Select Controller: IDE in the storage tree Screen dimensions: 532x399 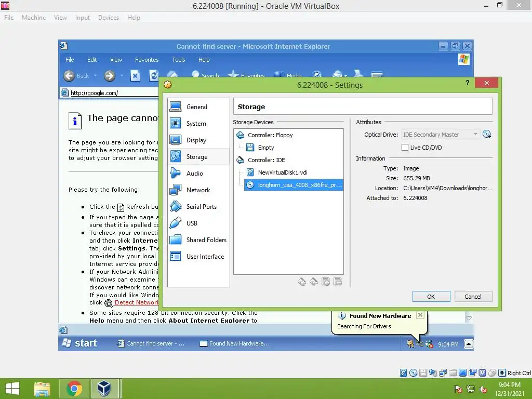pos(267,160)
